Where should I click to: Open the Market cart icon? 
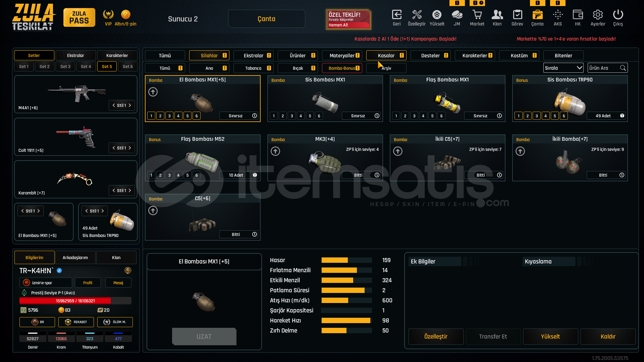(x=477, y=15)
